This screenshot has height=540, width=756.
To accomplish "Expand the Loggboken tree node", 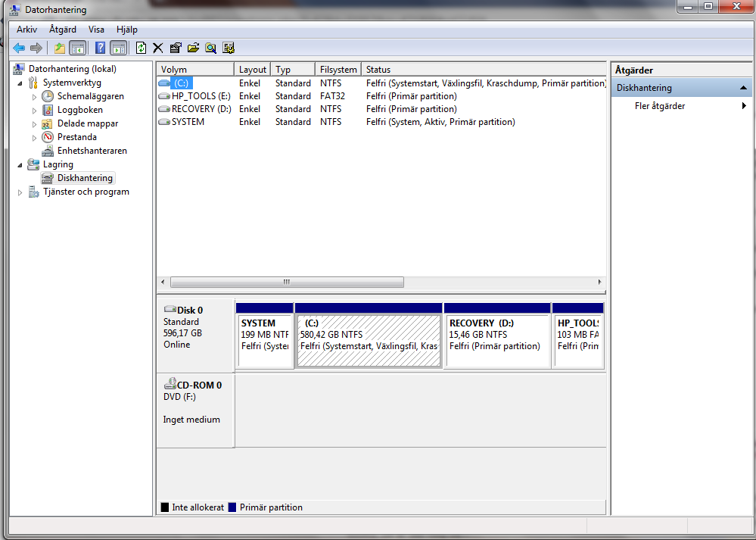I will (x=34, y=110).
